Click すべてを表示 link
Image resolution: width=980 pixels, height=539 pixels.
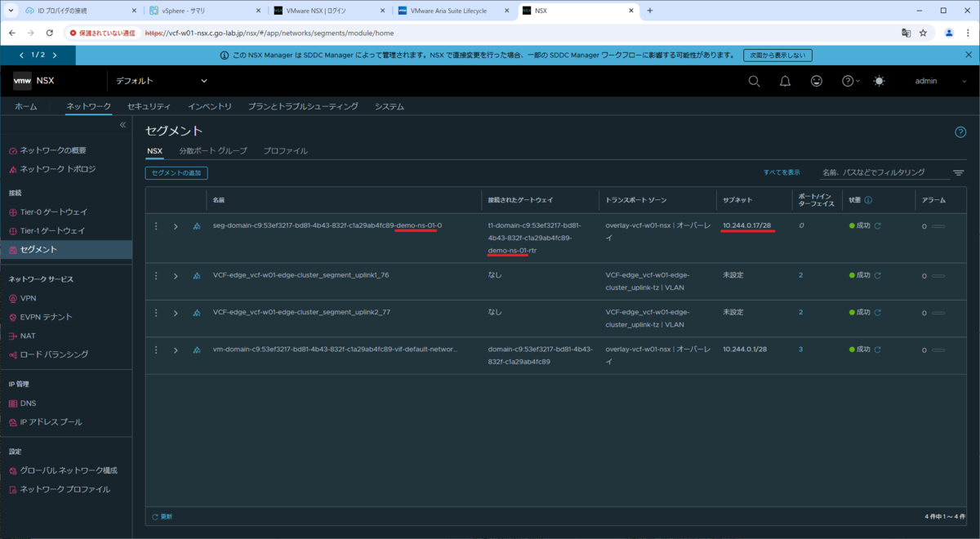click(x=782, y=172)
